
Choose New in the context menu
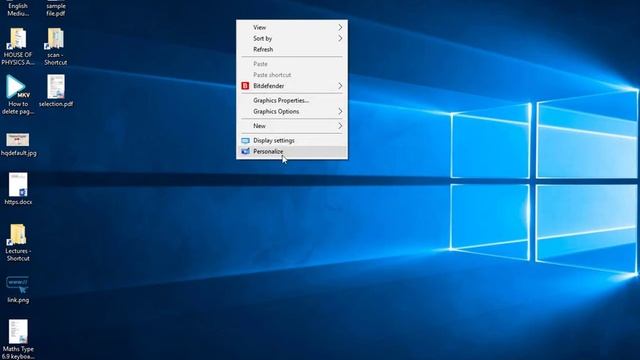(x=292, y=126)
